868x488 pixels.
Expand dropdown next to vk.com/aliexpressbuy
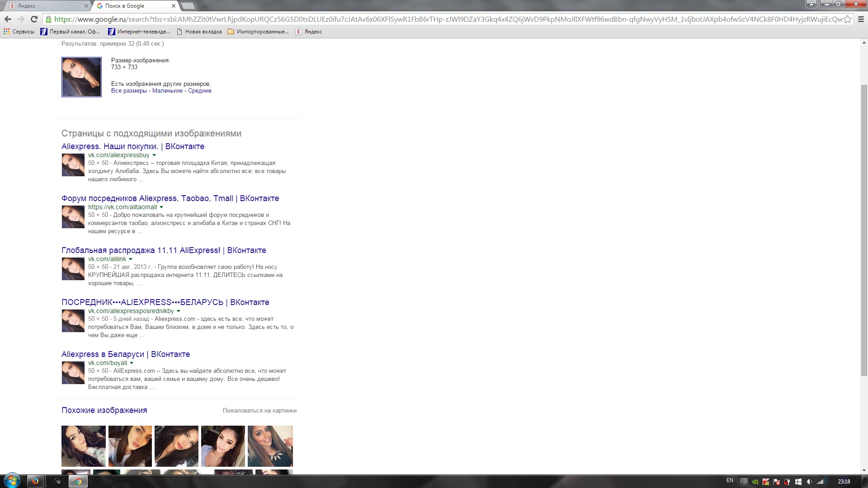tap(154, 155)
